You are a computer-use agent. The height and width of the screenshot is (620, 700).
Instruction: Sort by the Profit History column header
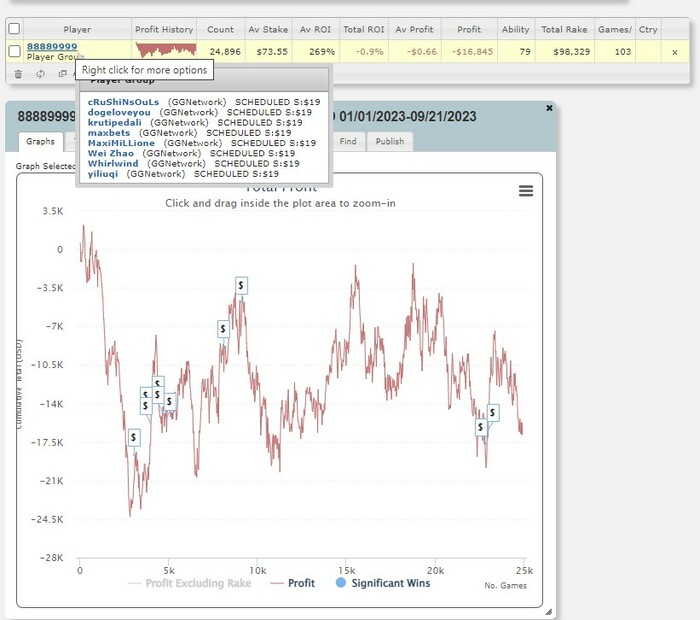point(164,29)
